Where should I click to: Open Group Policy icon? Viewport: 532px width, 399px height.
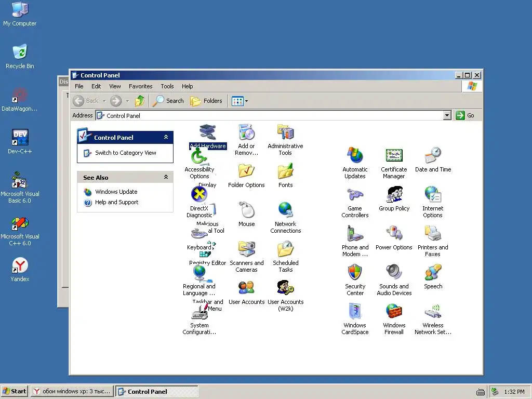[394, 195]
